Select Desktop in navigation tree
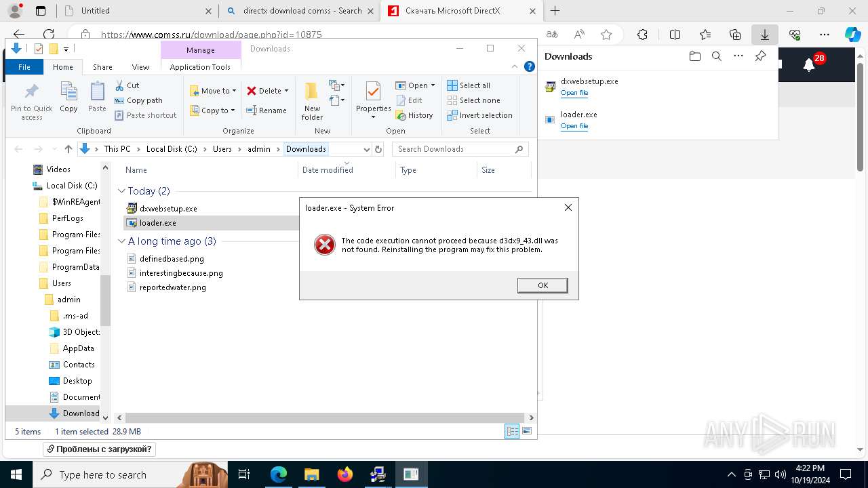The width and height of the screenshot is (868, 488). 77,381
